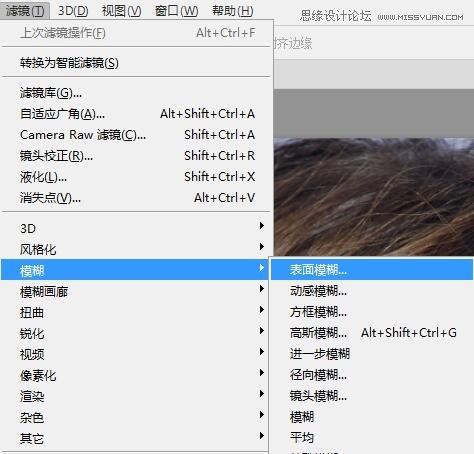Apply 表面模糊... surface blur
Screen dimensions: 474x454
tap(372, 269)
